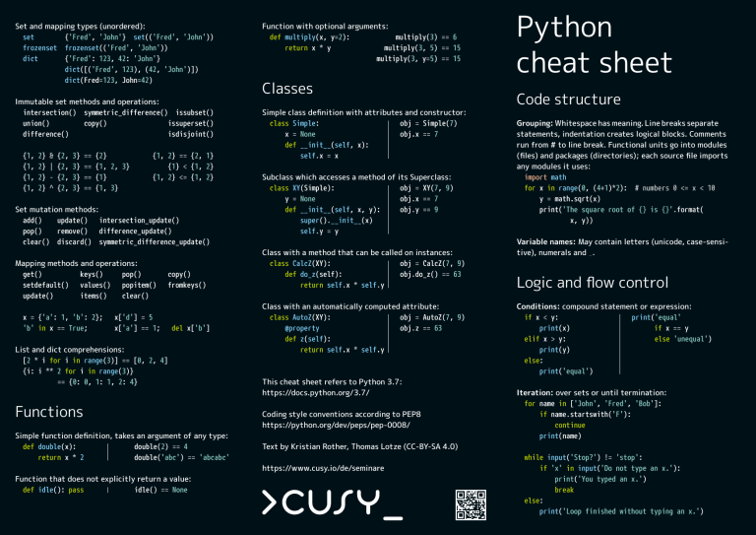Open the www.cusy.io/de/seminare link
Screen dimensions: 756x535
click(323, 468)
